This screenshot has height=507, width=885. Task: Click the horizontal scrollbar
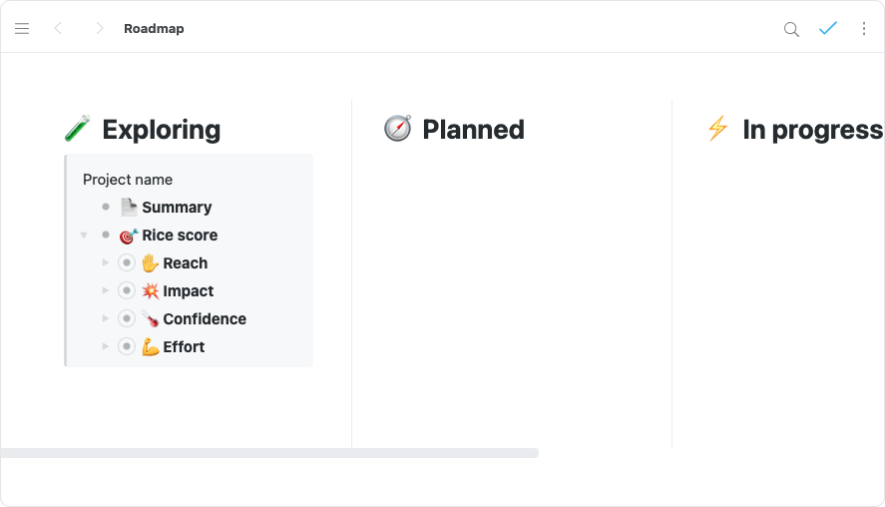click(270, 453)
